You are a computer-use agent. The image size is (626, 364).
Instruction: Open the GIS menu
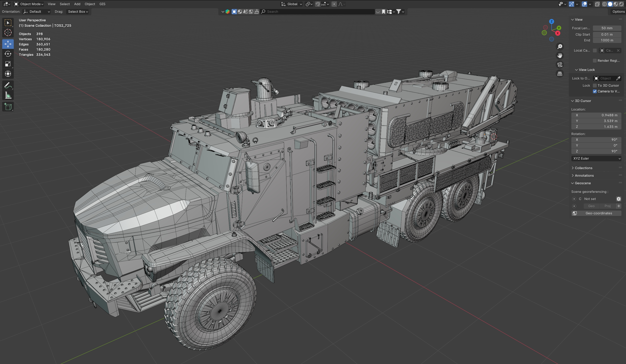click(x=102, y=4)
